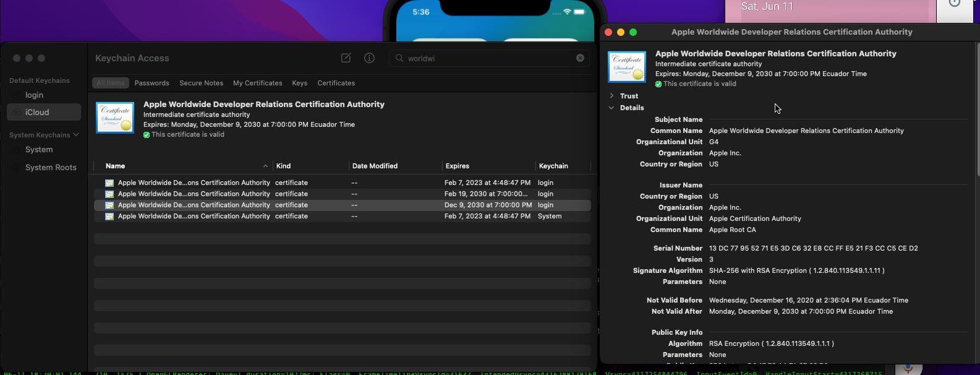Click certificate icon of the System keychain row
Image resolution: width=980 pixels, height=375 pixels.
coord(109,217)
